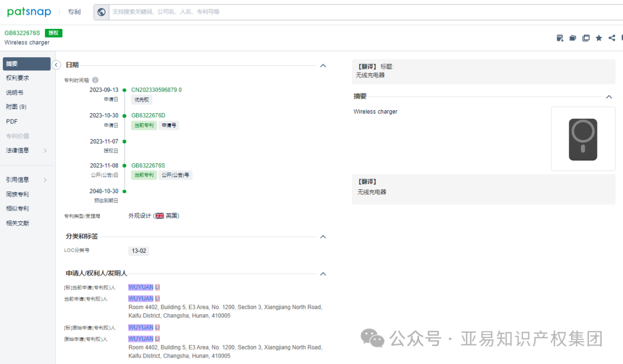Click the patsnap logo
The width and height of the screenshot is (623, 364).
[29, 12]
